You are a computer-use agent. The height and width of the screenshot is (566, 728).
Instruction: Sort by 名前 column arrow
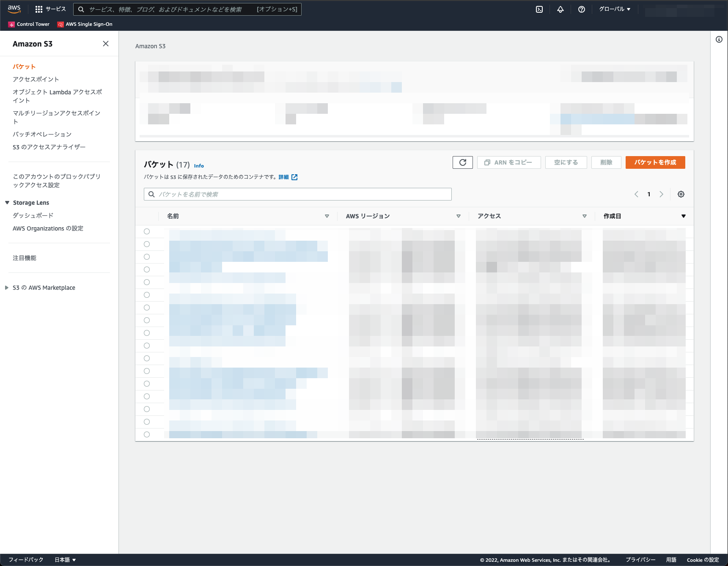pos(327,216)
